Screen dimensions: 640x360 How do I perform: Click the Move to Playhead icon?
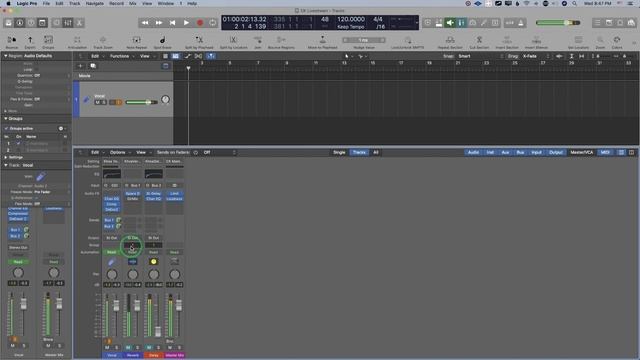point(322,42)
